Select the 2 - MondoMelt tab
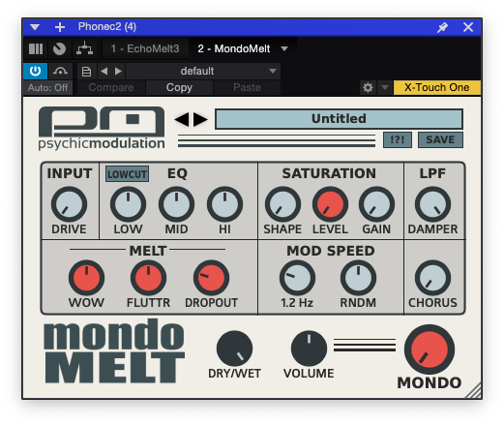The width and height of the screenshot is (504, 425). (234, 48)
